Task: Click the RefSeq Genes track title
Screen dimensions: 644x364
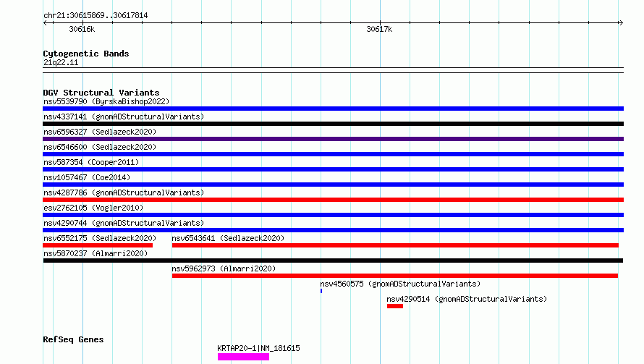Action: pos(73,340)
